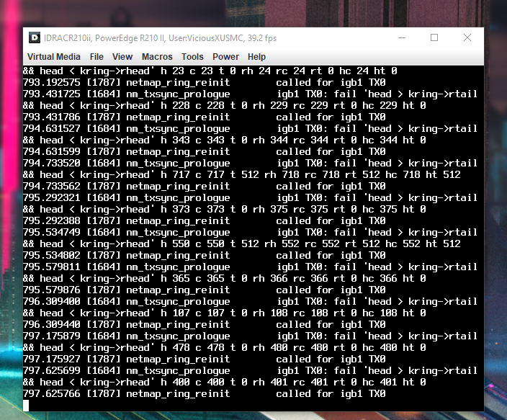Minimize the iDRAC console window
The width and height of the screenshot is (507, 420).
pos(402,38)
